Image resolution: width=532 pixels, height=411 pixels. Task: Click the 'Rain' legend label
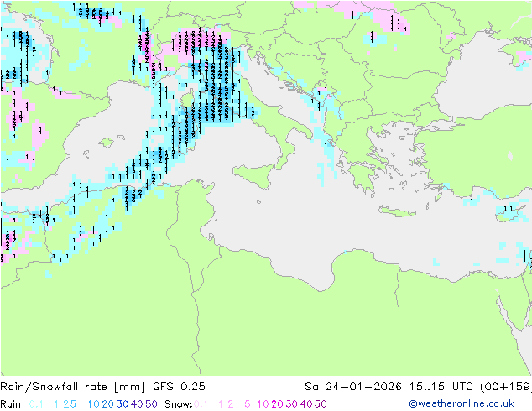coord(11,404)
